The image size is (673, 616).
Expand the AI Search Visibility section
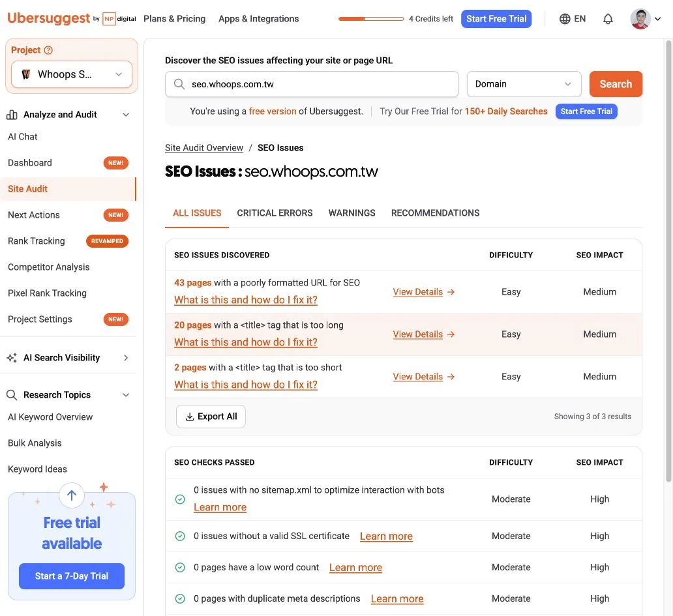click(x=126, y=358)
